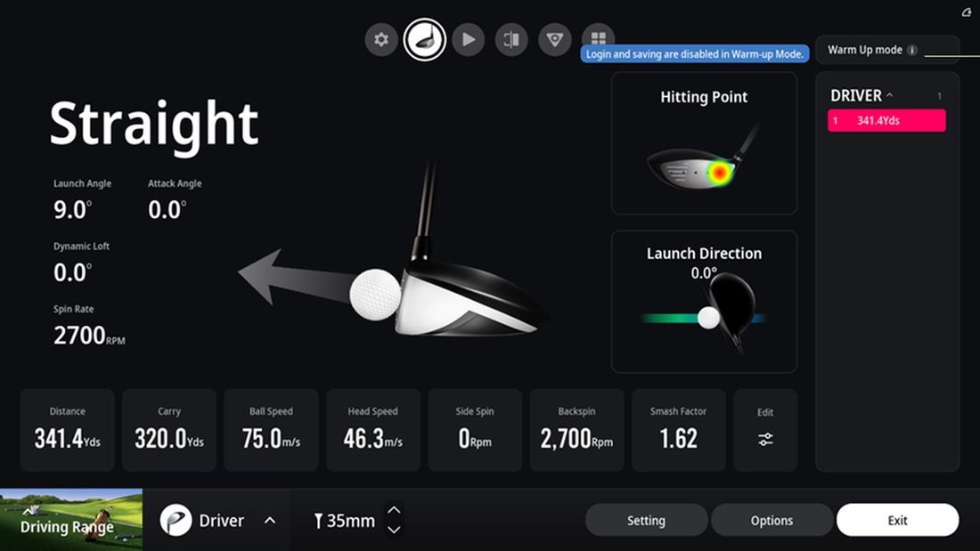Select the Head Speed 46.3 m/s card
This screenshot has width=980, height=551.
pyautogui.click(x=373, y=430)
